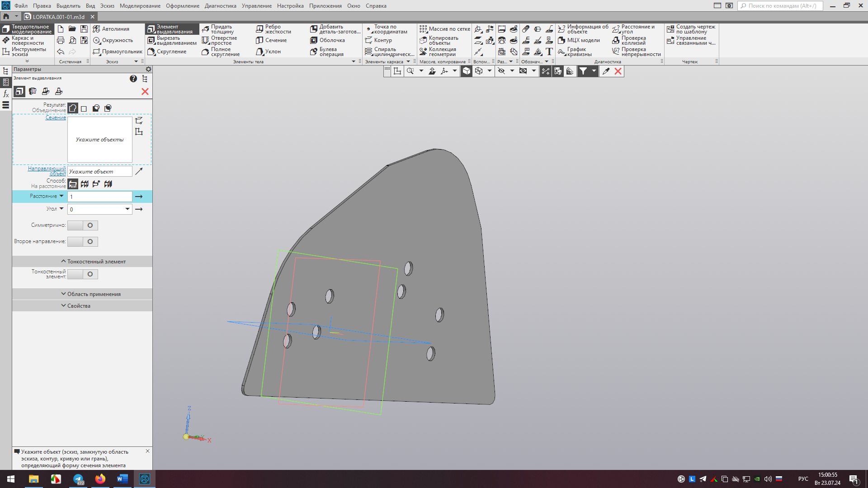
Task: Select the Спираль цилиндрическая helix tool
Action: [x=390, y=52]
